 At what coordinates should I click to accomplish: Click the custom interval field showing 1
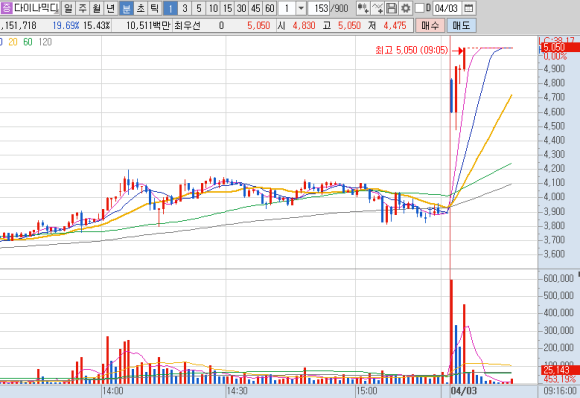click(287, 8)
